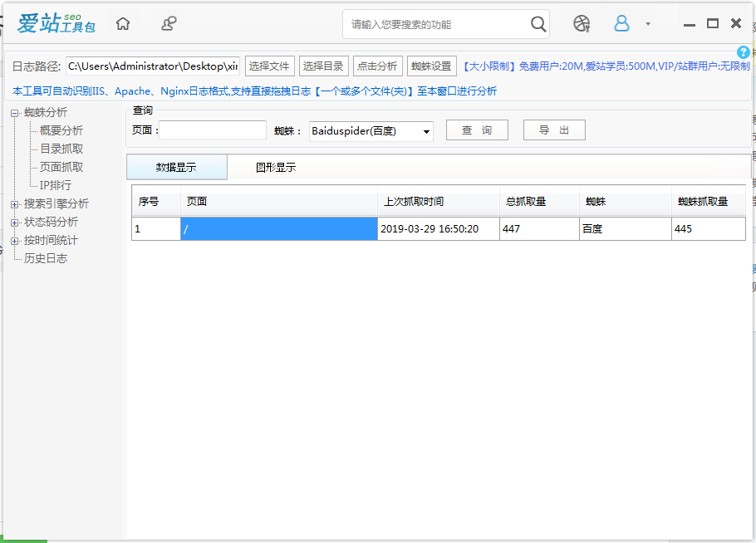Switch to the 图形显示 tab

[x=275, y=168]
